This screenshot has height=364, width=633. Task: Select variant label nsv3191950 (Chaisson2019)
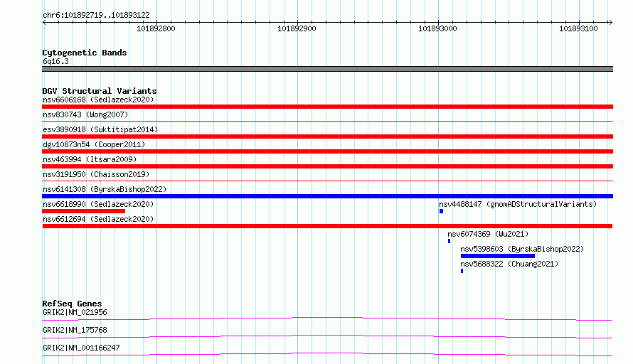point(96,174)
